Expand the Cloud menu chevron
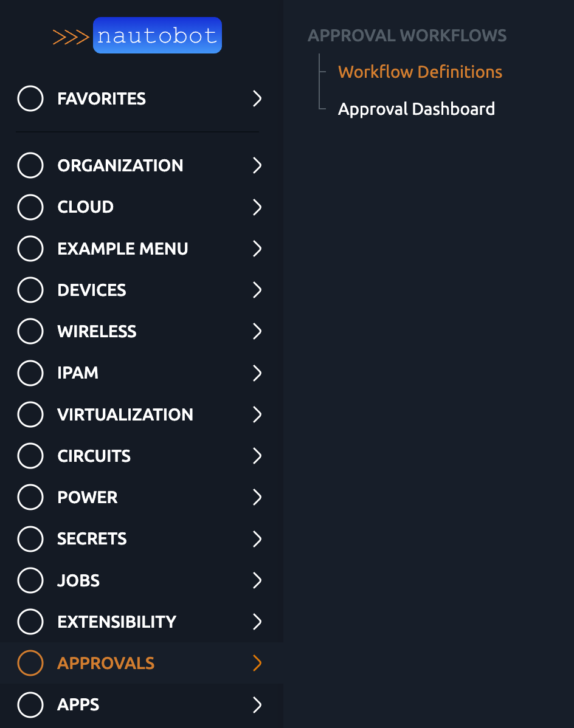 point(257,207)
